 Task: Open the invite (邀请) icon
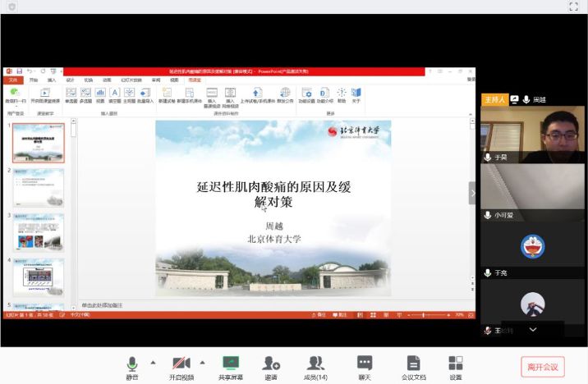pos(270,367)
